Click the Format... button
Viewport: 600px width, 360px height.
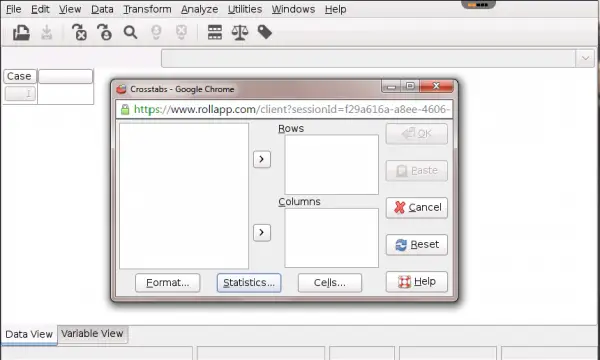pos(168,283)
